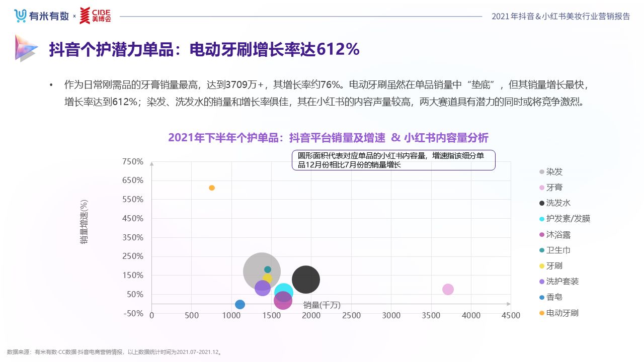Click the 数据来源 footnote at the bottom

(115, 352)
